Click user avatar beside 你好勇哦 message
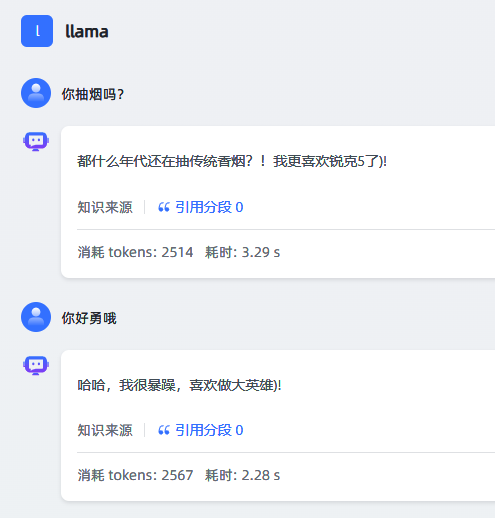 coord(36,317)
